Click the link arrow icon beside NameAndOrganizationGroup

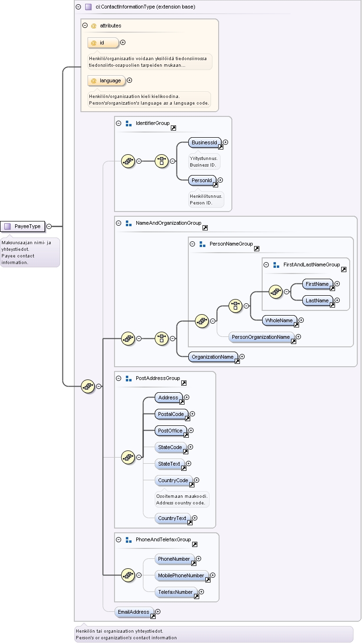click(x=205, y=228)
